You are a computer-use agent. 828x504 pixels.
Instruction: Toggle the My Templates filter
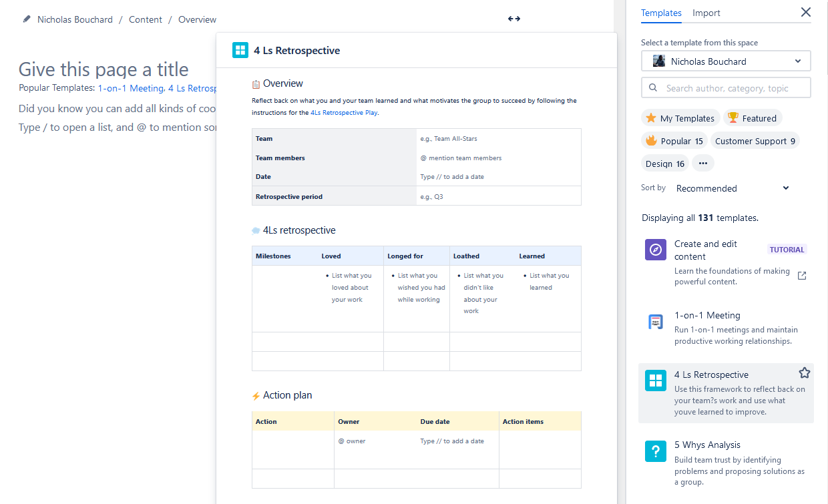click(x=680, y=118)
